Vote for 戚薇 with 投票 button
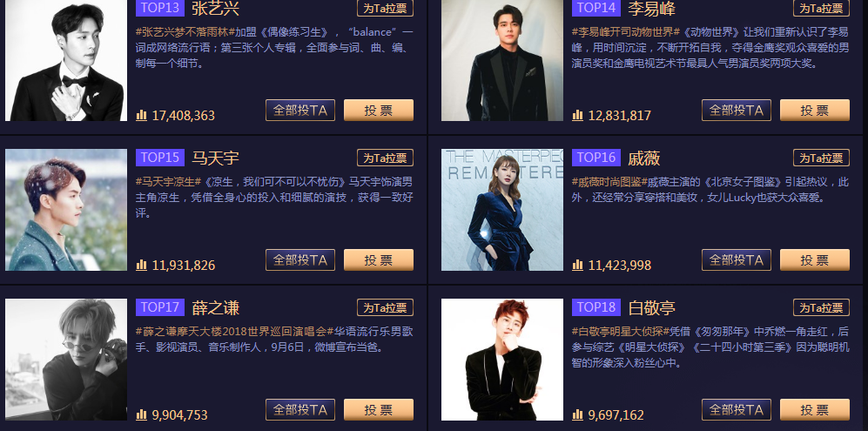Viewport: 868px width, 431px height. click(815, 259)
